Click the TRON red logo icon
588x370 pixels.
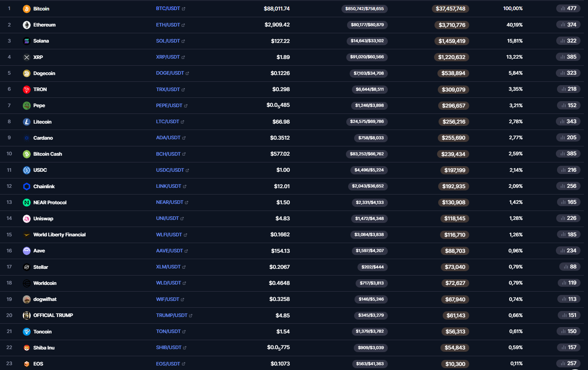[x=27, y=90]
